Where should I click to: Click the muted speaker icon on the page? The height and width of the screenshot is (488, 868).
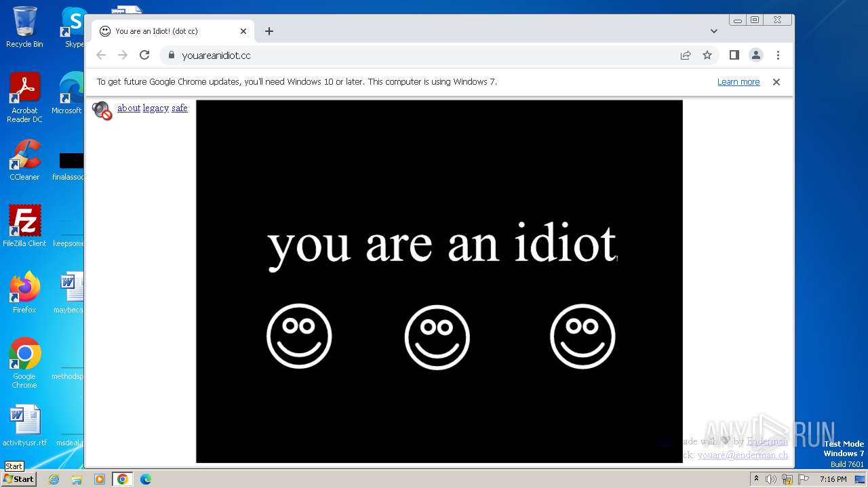pos(102,110)
